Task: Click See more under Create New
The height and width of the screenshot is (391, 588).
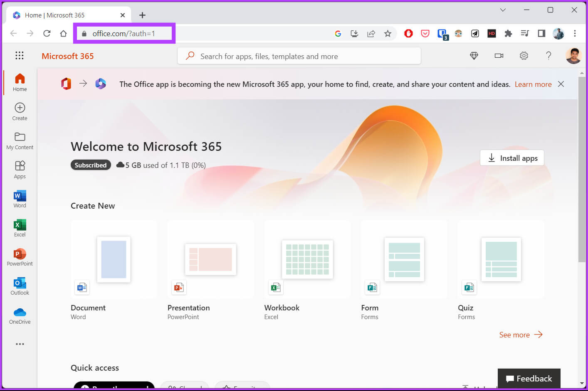Action: 521,335
